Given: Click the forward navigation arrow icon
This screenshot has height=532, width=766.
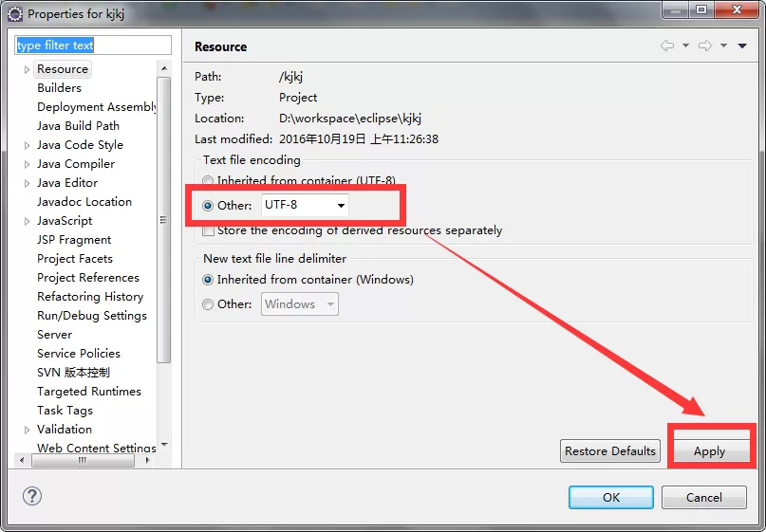Looking at the screenshot, I should coord(705,46).
